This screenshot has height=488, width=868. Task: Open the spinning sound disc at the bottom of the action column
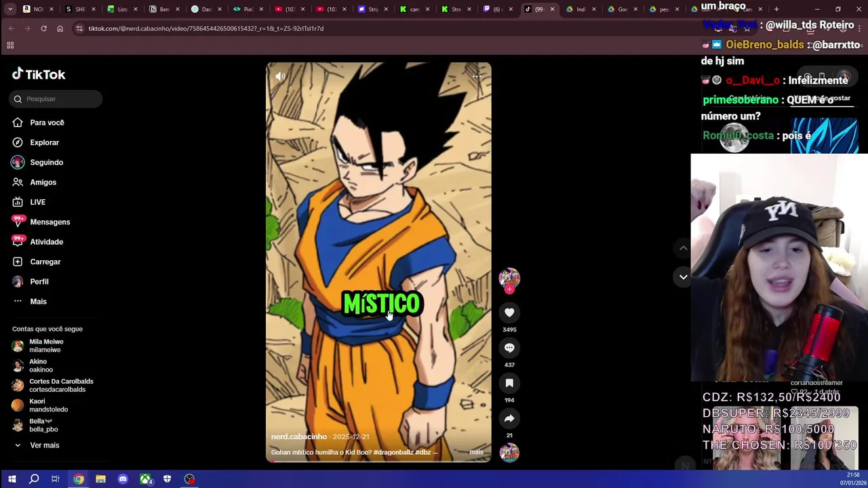pyautogui.click(x=509, y=453)
